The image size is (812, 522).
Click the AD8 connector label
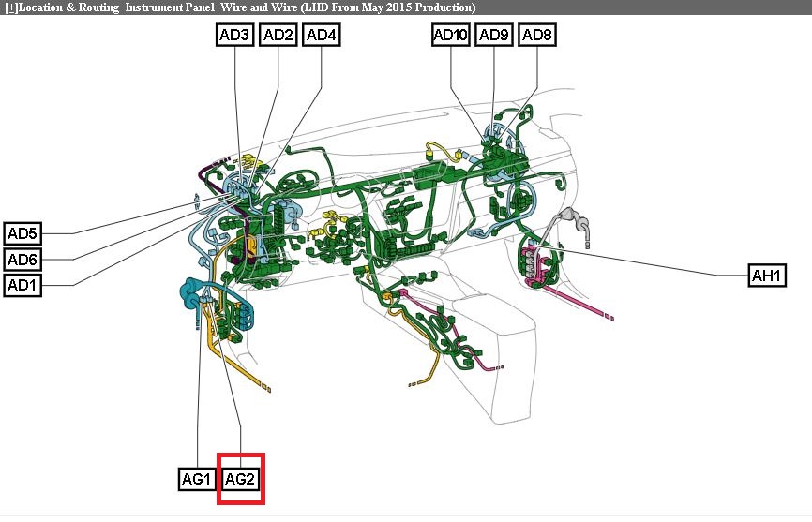537,36
